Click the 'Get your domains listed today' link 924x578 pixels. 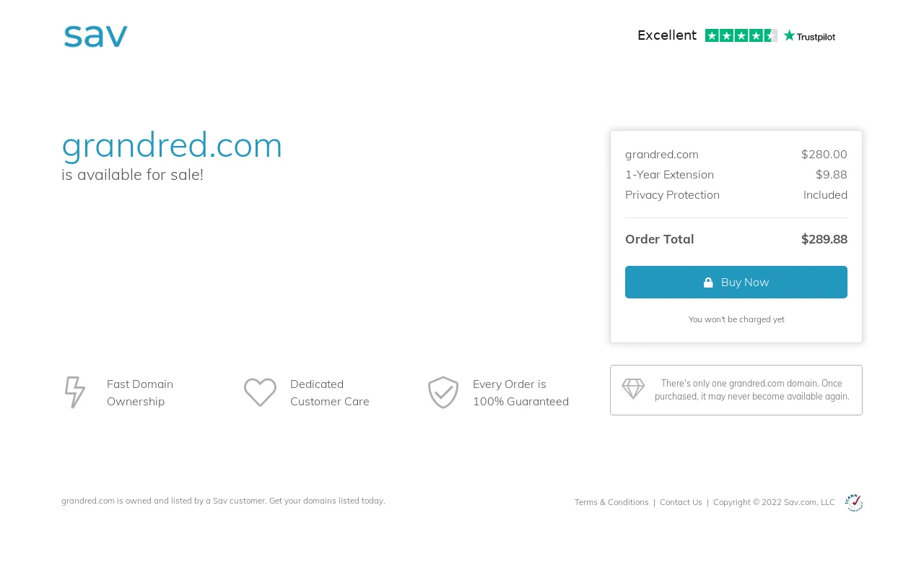point(327,501)
